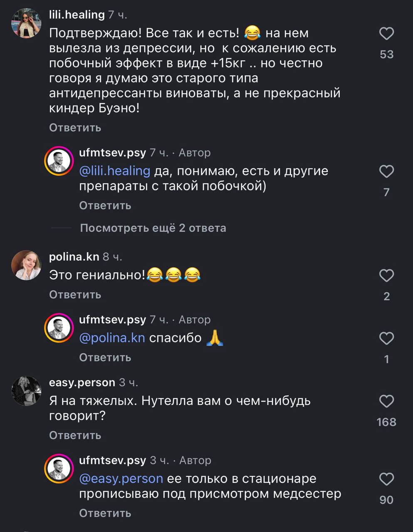The height and width of the screenshot is (532, 413).
Task: Tap ufmtsev.psy's avatar in reply to easy.person
Action: pos(59,469)
